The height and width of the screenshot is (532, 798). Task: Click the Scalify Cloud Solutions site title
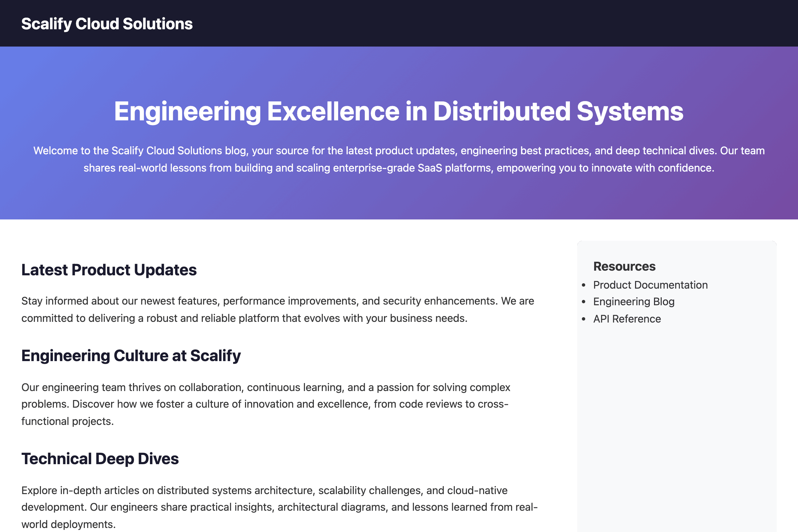pyautogui.click(x=107, y=24)
